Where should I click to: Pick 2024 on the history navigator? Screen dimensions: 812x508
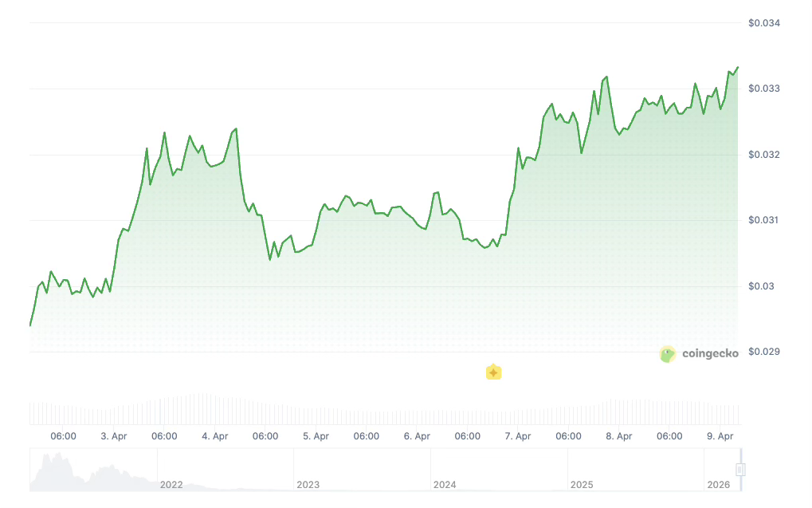click(x=445, y=485)
